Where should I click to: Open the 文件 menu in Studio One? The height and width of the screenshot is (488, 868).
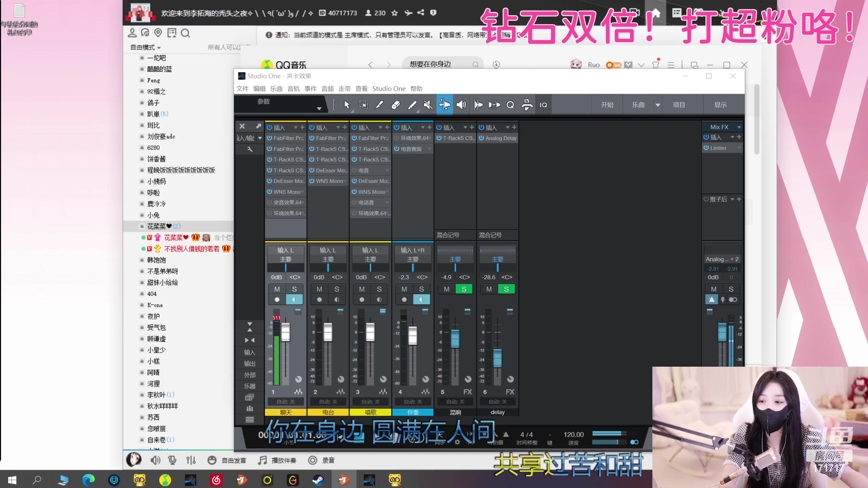point(242,88)
